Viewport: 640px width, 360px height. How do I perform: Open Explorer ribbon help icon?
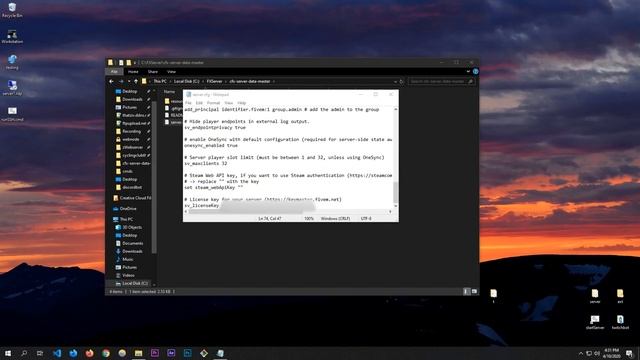[x=476, y=71]
